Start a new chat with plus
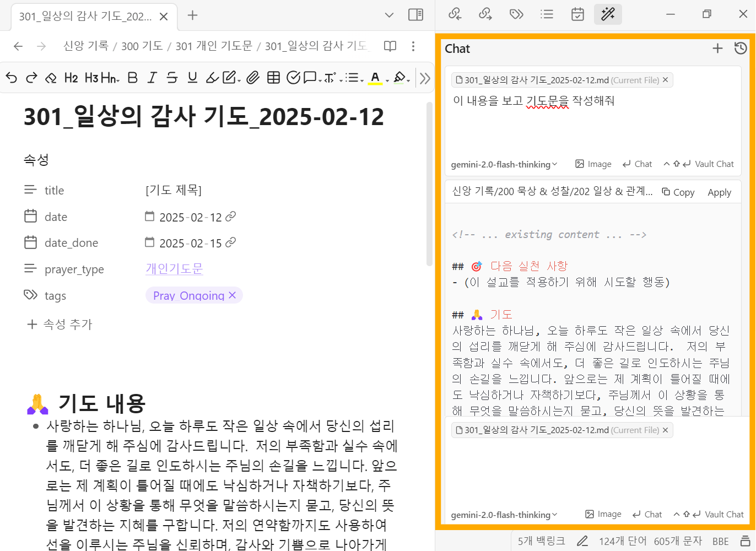Viewport: 756px width, 551px height. coord(717,48)
